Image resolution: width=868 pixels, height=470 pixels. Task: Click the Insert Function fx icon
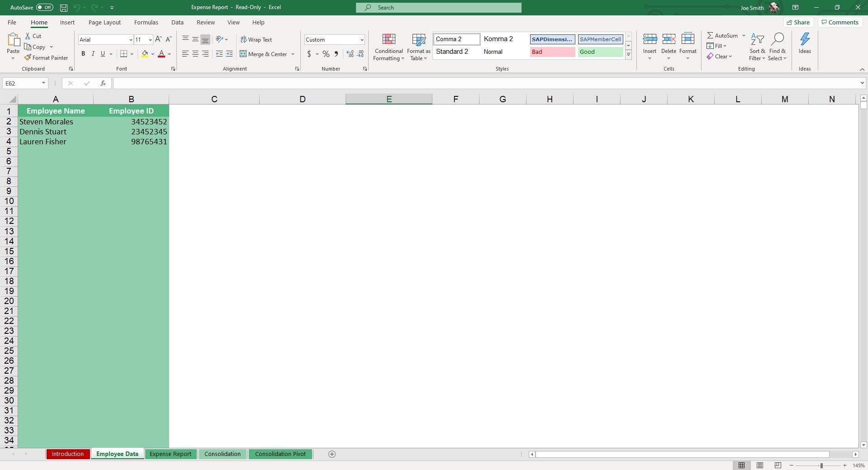coord(103,83)
